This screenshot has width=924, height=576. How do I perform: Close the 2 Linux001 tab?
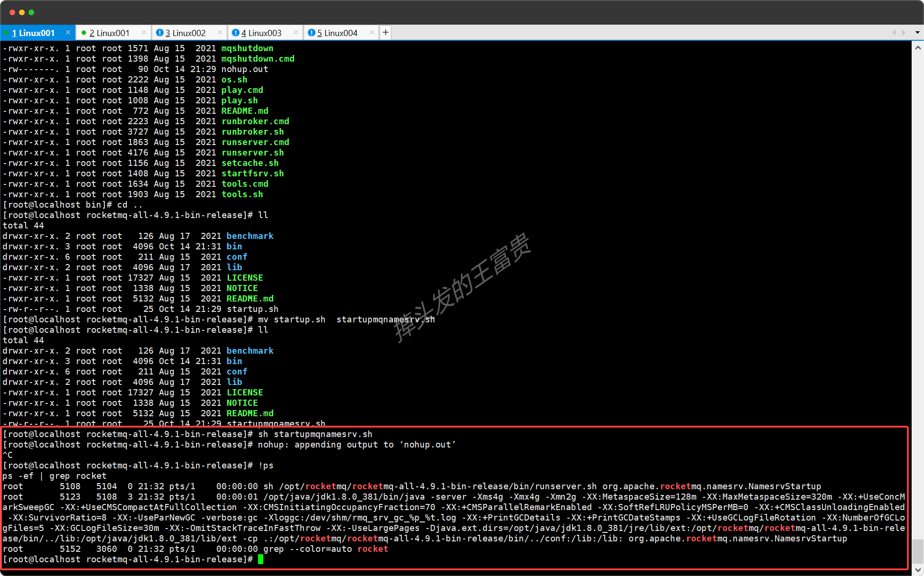[x=144, y=32]
